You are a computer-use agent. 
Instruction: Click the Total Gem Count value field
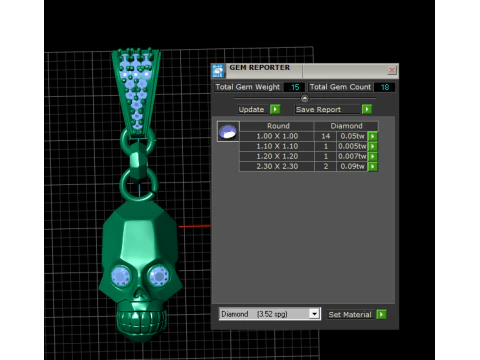(x=385, y=87)
